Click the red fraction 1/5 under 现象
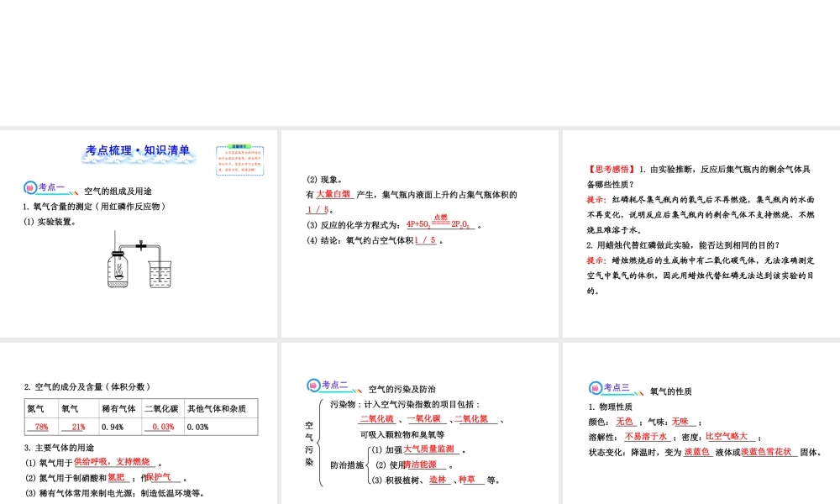The image size is (840, 504). click(318, 209)
